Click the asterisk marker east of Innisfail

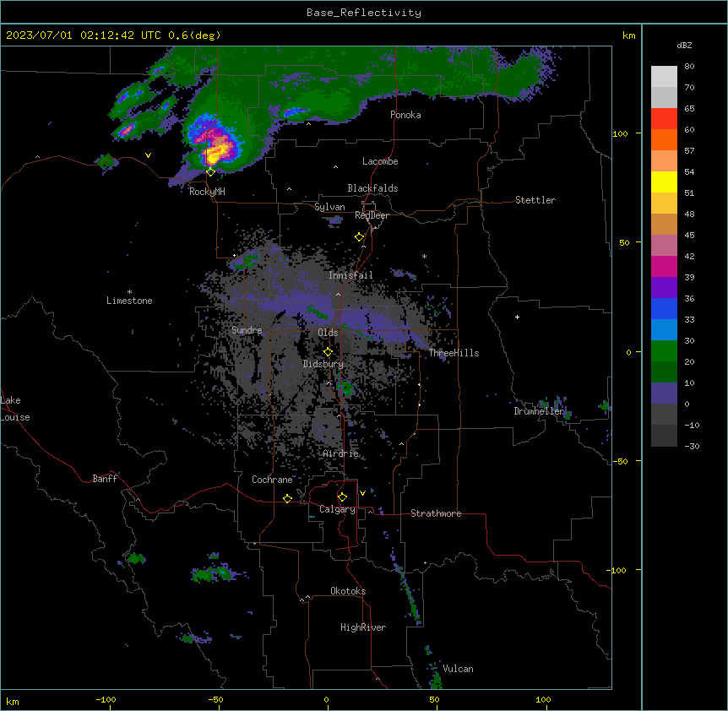(x=424, y=256)
